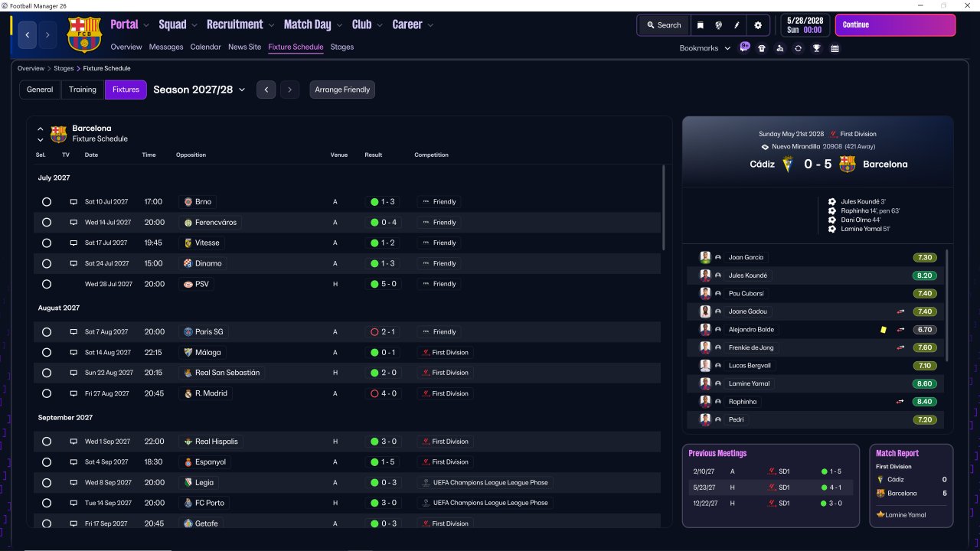Open the Overview breadcrumb link

(31, 69)
